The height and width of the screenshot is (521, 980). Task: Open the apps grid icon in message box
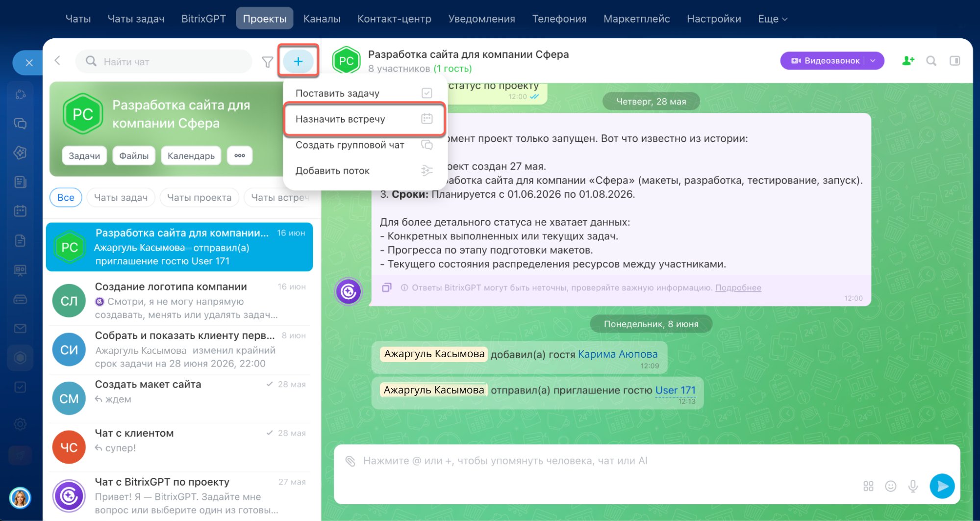tap(868, 486)
